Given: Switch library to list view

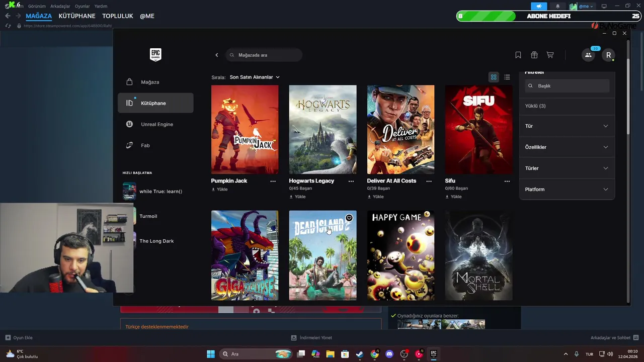Looking at the screenshot, I should tap(507, 77).
